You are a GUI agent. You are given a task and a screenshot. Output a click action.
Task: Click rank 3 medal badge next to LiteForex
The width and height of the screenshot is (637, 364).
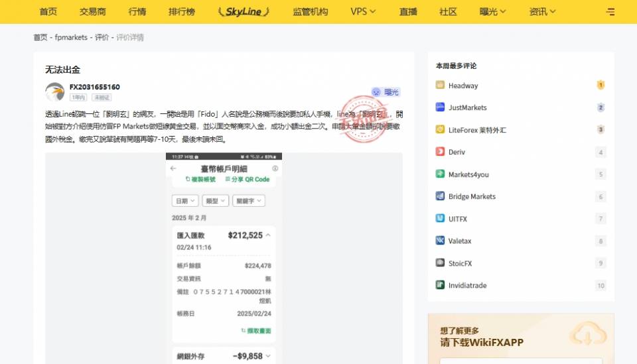click(601, 129)
